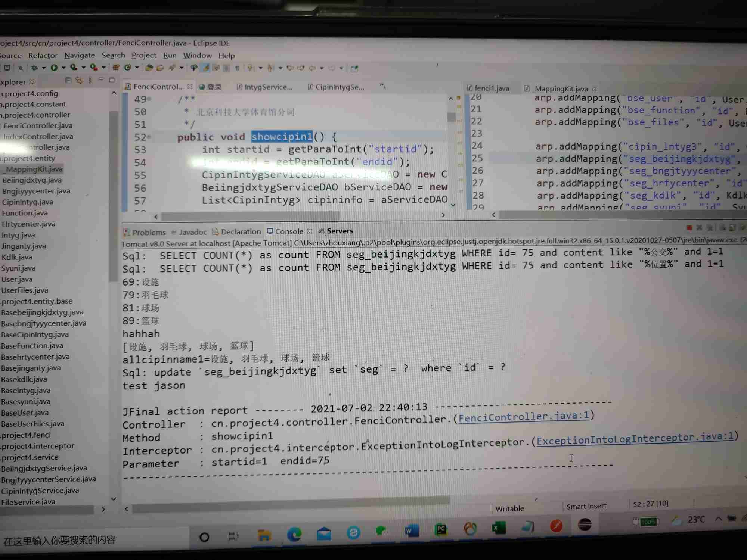Image resolution: width=747 pixels, height=560 pixels.
Task: Open Excel from the Windows taskbar
Action: (499, 528)
